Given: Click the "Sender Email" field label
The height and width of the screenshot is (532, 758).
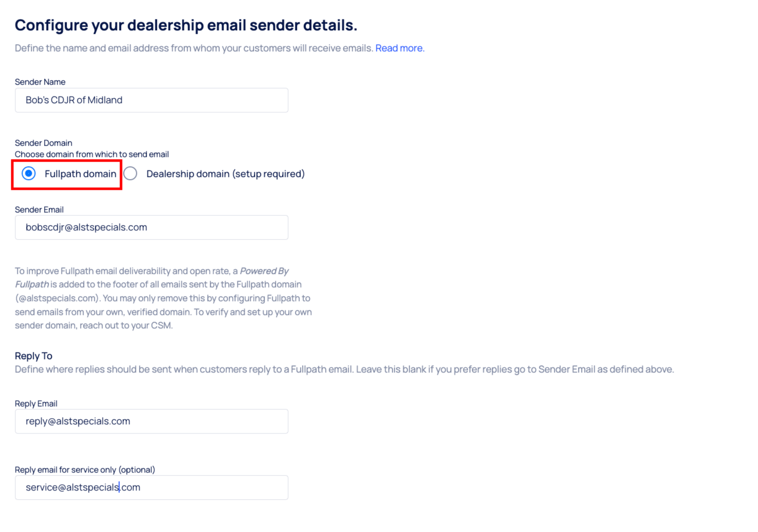Looking at the screenshot, I should [39, 210].
